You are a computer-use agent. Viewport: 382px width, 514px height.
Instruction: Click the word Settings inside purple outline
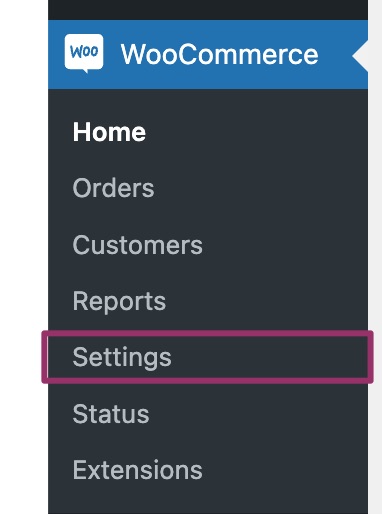(122, 358)
